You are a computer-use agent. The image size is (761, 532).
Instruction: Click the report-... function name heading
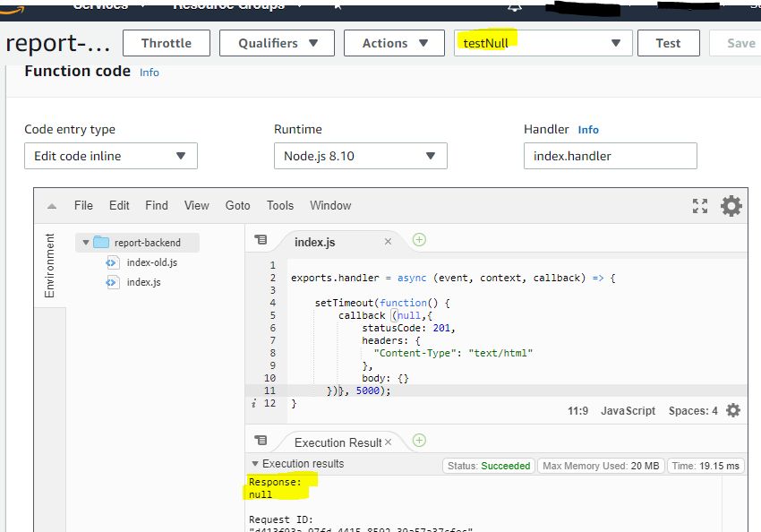pos(58,43)
